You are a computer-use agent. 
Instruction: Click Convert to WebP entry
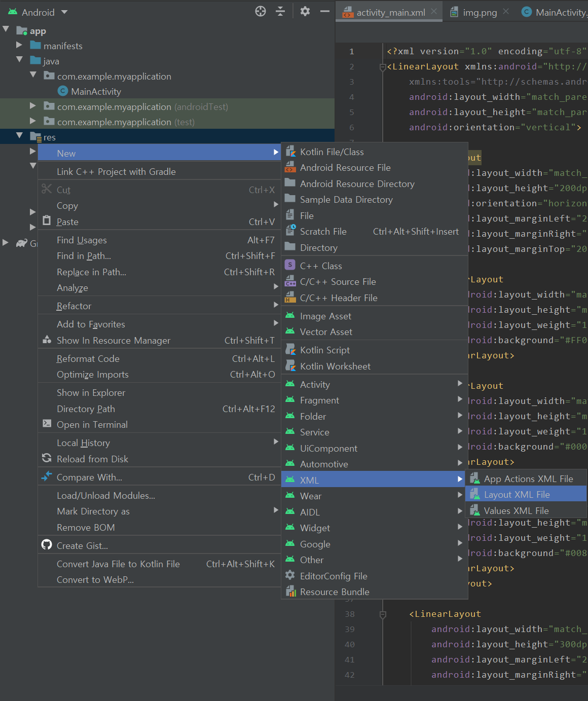click(159, 580)
